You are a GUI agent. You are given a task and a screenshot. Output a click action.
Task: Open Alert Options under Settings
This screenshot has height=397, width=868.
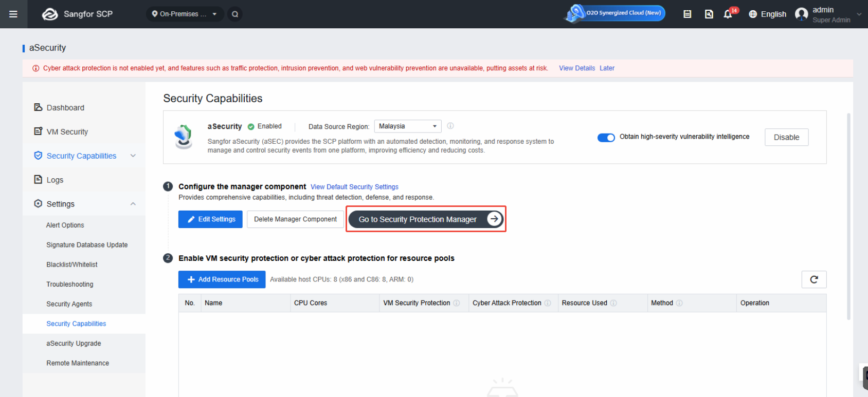(x=65, y=225)
